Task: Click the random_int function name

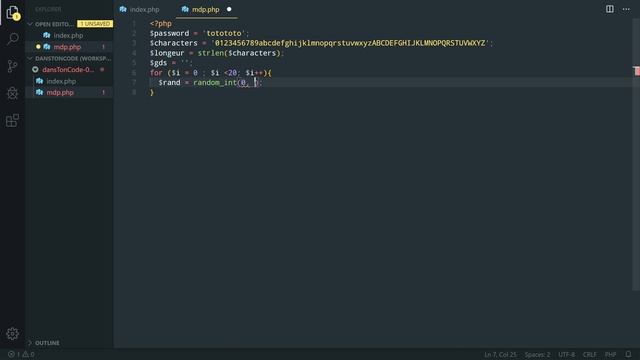Action: click(x=215, y=82)
